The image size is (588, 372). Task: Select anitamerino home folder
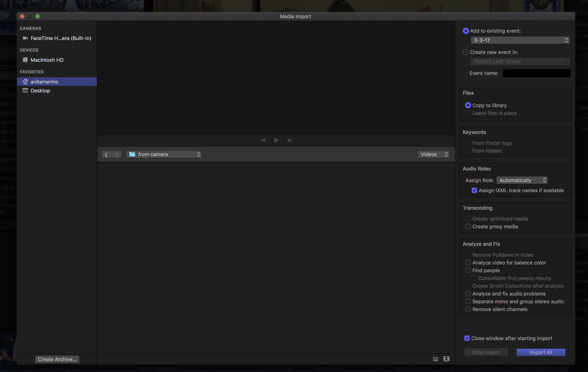click(44, 82)
